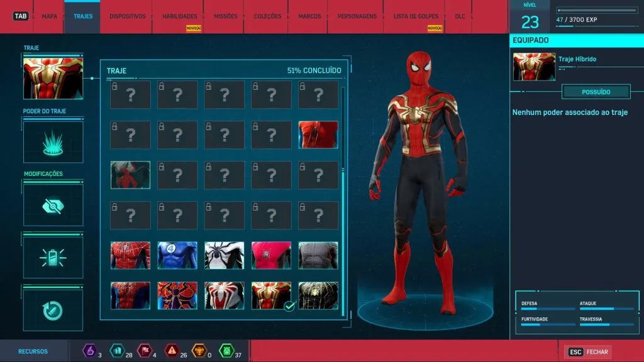Choose the red suit with white spider emblem
This screenshot has width=644, height=362.
point(225,295)
